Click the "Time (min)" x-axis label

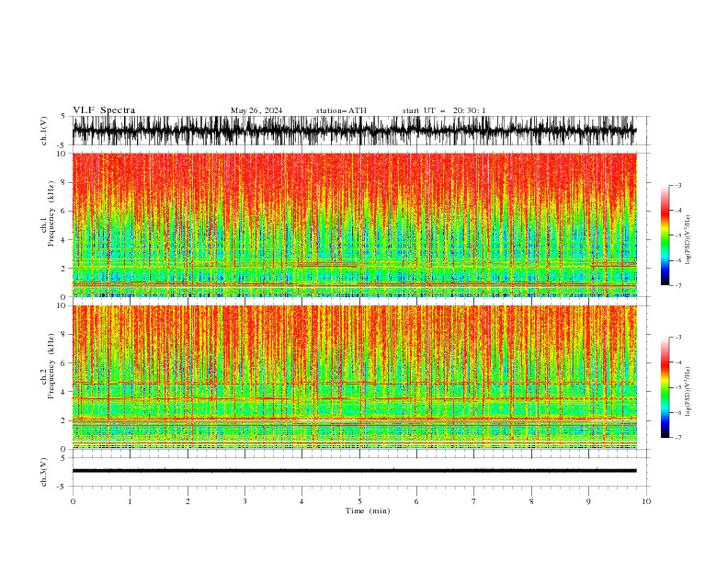[x=368, y=511]
